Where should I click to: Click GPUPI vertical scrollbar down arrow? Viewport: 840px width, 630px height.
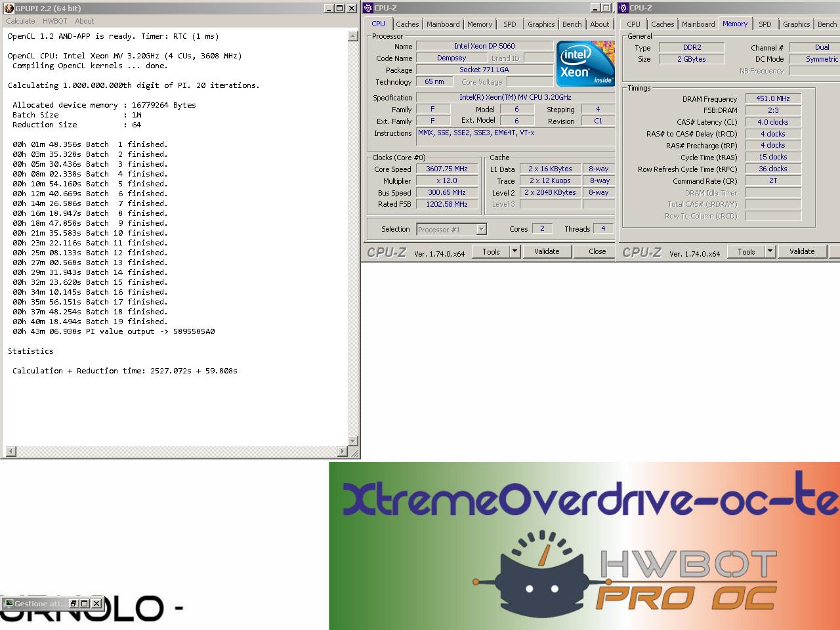[x=353, y=441]
